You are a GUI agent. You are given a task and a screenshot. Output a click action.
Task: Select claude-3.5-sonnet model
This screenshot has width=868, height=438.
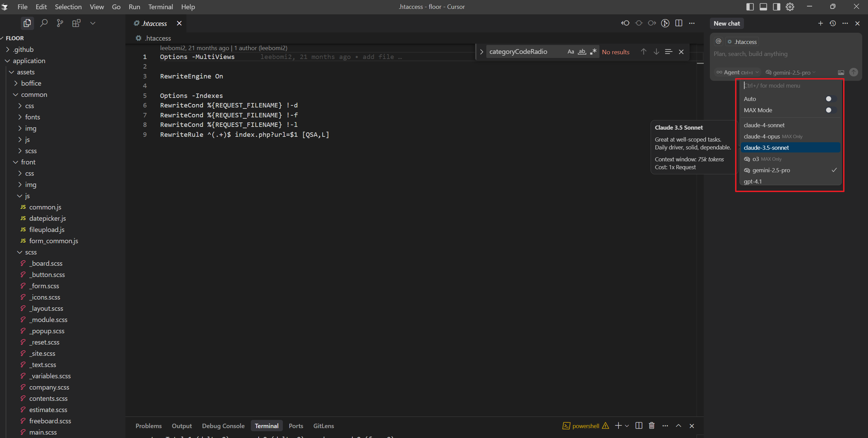click(766, 148)
